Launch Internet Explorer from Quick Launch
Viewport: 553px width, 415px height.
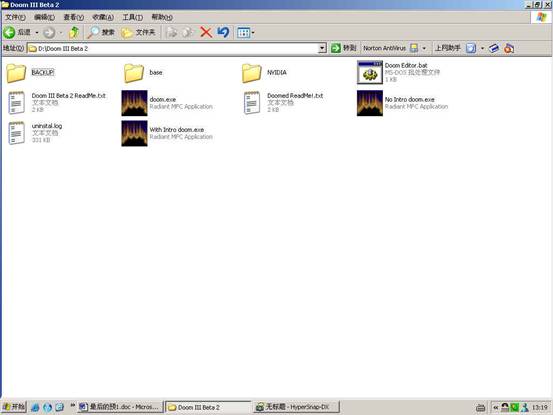35,407
